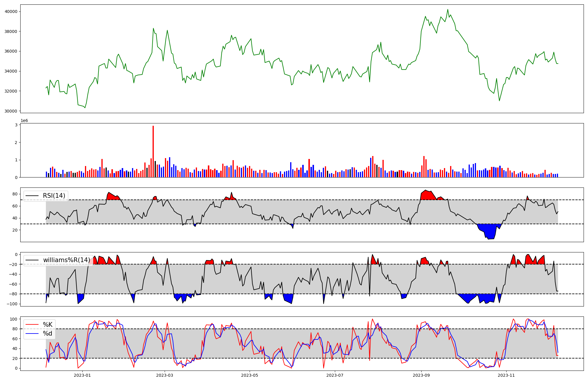Click the %K legend entry
This screenshot has width=588, height=382.
(x=48, y=324)
